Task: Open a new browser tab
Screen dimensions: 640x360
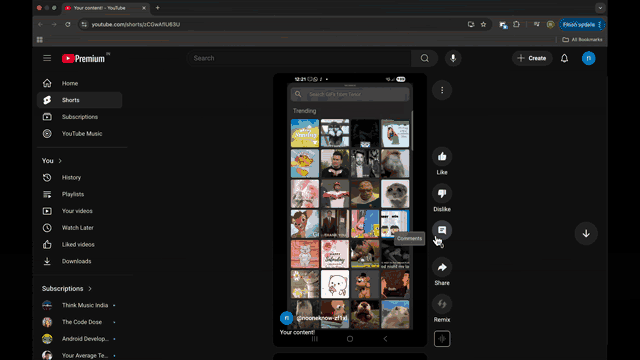Action: (x=158, y=8)
